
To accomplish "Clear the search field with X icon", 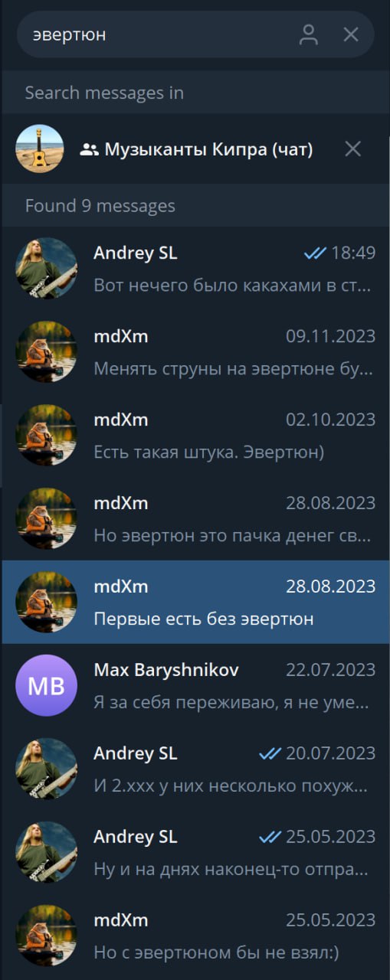I will pos(351,34).
